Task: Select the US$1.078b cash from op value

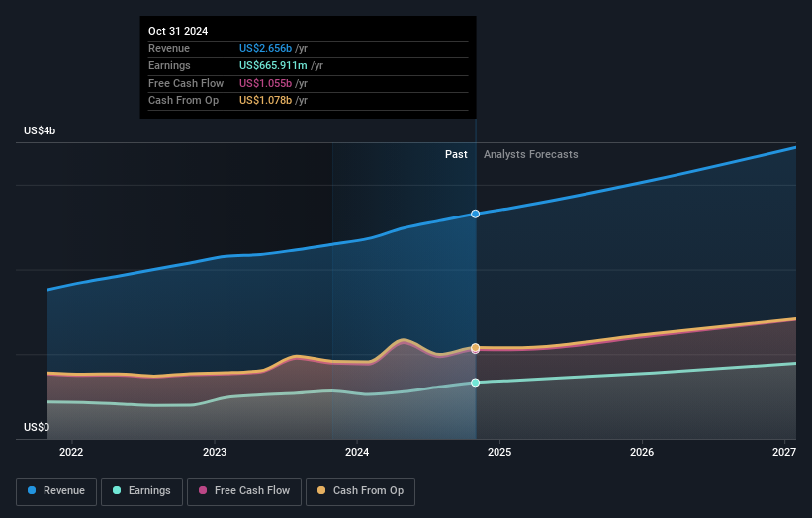Action: (x=265, y=101)
